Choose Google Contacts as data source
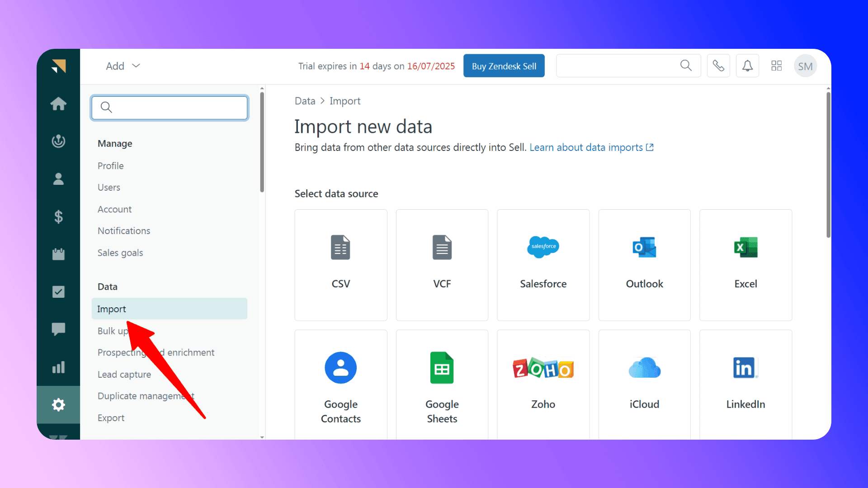This screenshot has width=868, height=488. pyautogui.click(x=341, y=385)
